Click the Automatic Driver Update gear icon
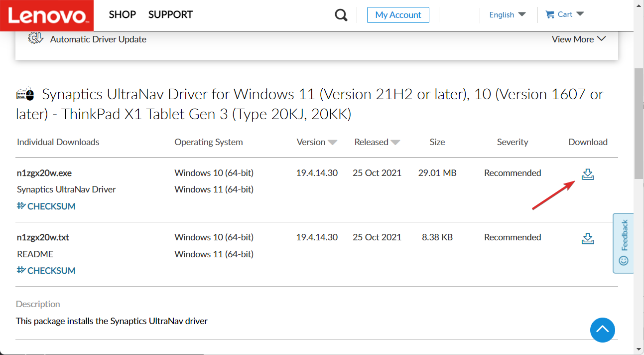 35,38
